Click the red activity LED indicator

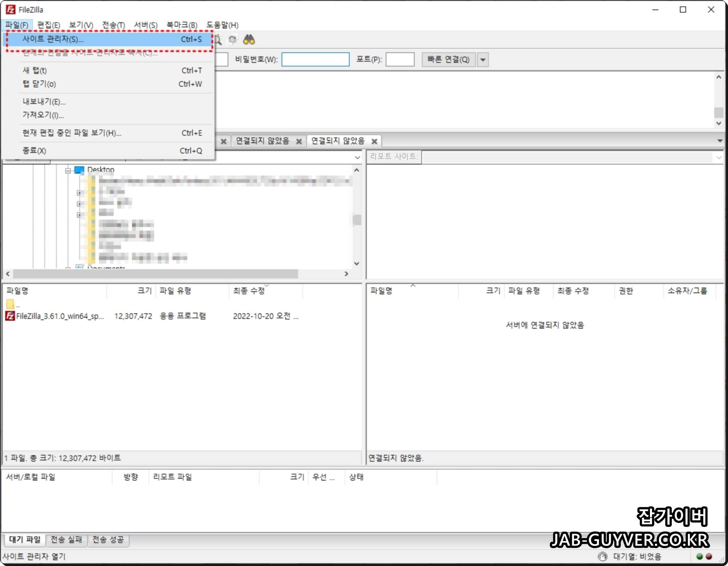[709, 557]
